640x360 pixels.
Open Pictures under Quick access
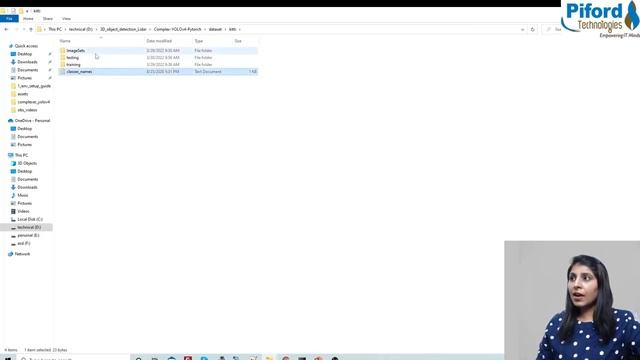tap(24, 78)
